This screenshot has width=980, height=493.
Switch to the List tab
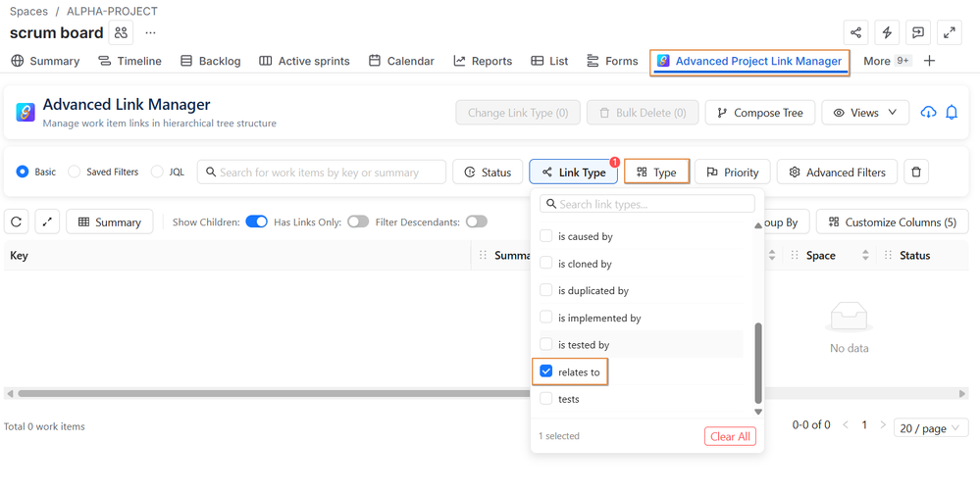click(x=549, y=61)
